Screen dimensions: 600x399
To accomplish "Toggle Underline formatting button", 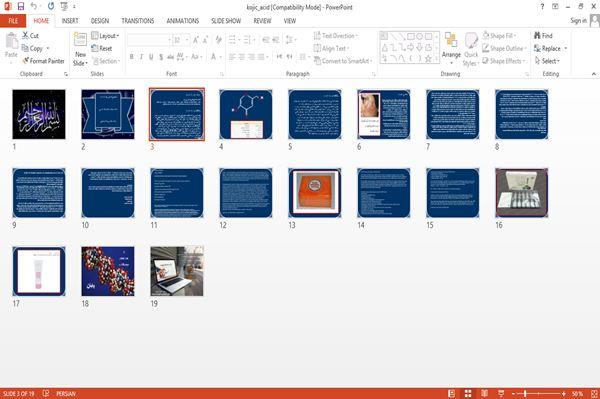I will (151, 57).
